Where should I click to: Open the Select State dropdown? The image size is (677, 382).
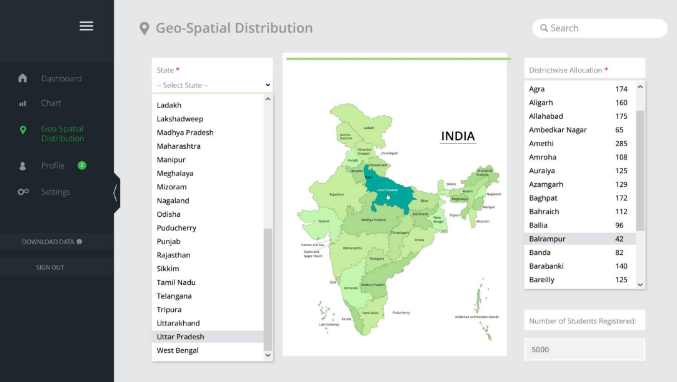pos(212,85)
